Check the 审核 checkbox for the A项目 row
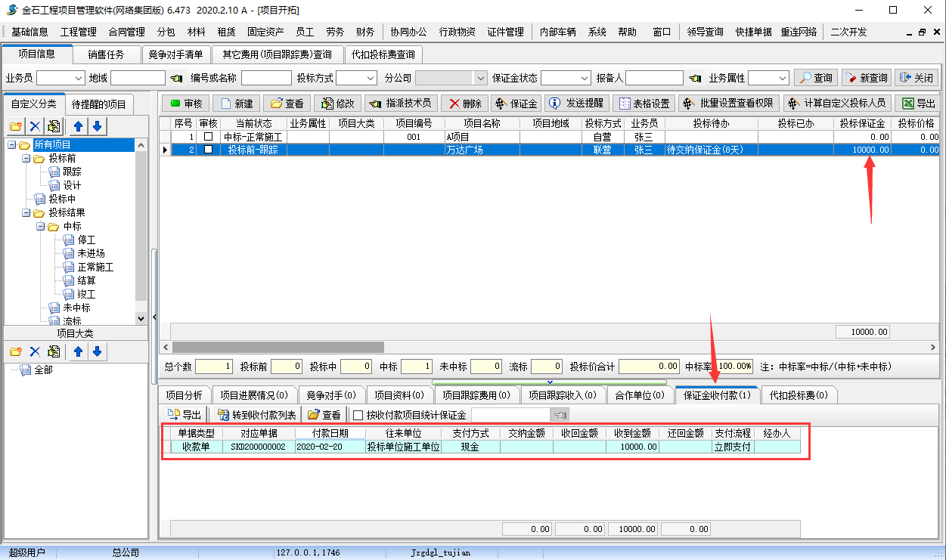The image size is (946, 560). point(208,137)
